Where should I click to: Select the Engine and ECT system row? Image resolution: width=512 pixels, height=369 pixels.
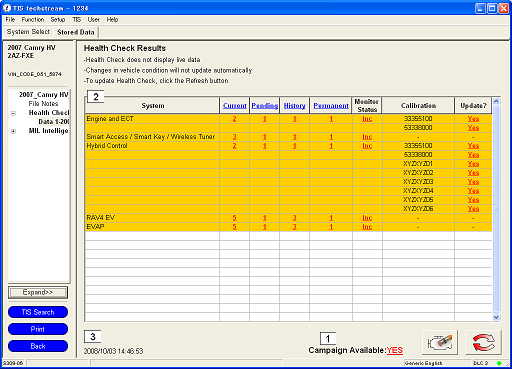289,119
